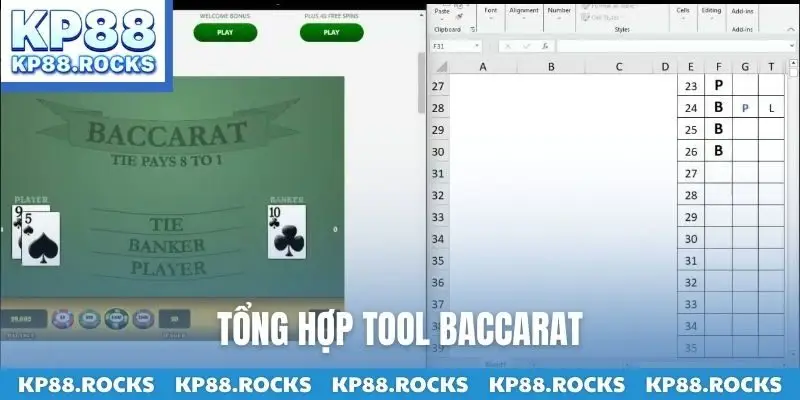Image resolution: width=800 pixels, height=400 pixels.
Task: Expand the Font group dropdown
Action: [490, 18]
